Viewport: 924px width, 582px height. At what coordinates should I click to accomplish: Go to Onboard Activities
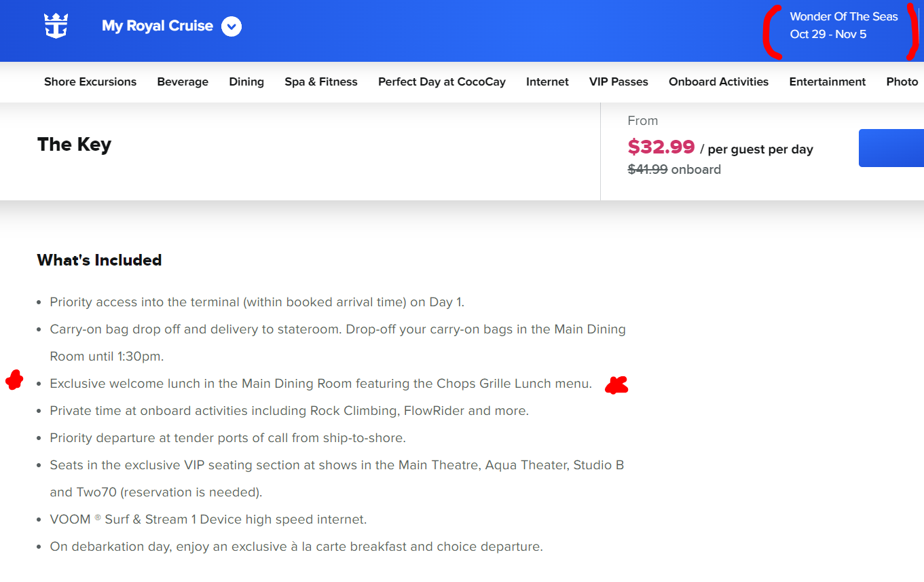coord(718,81)
